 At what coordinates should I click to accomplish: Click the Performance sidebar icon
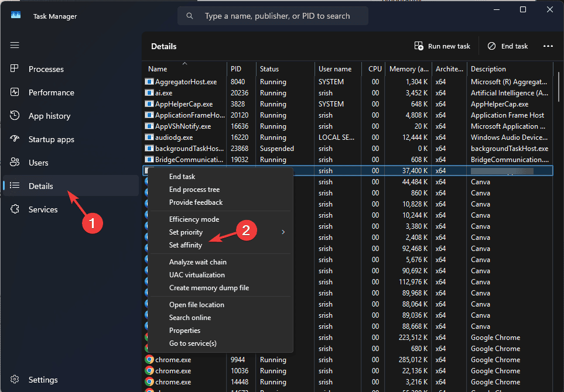click(15, 92)
